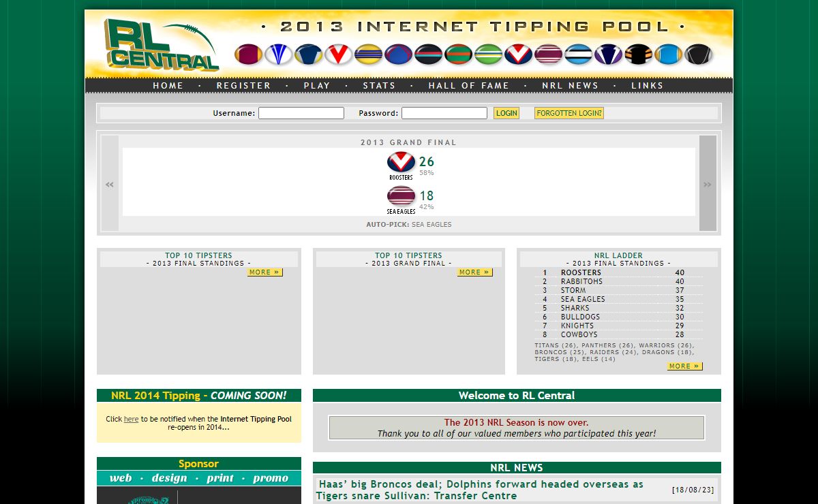
Task: Select the Dragons red V jersey icon
Action: click(x=339, y=54)
